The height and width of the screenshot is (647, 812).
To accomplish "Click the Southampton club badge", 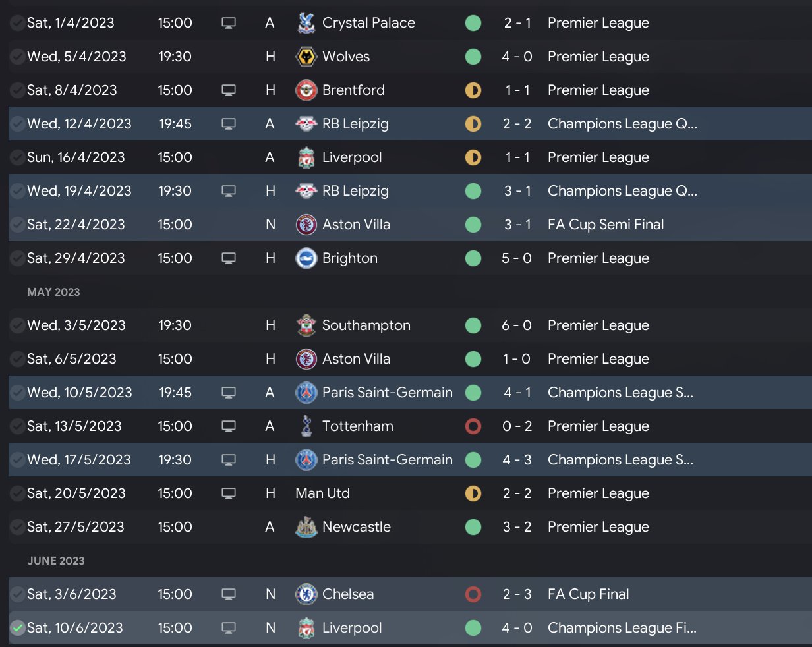I will click(x=306, y=325).
